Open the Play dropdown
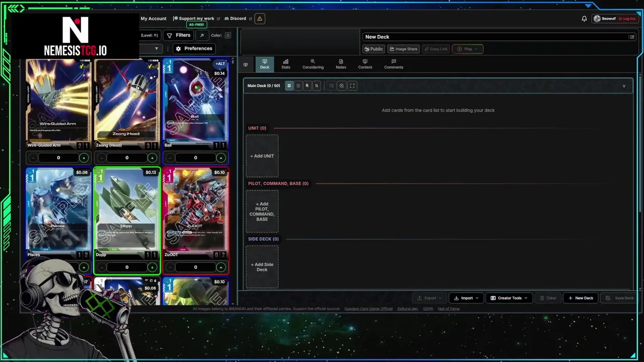The width and height of the screenshot is (644, 362). (467, 49)
